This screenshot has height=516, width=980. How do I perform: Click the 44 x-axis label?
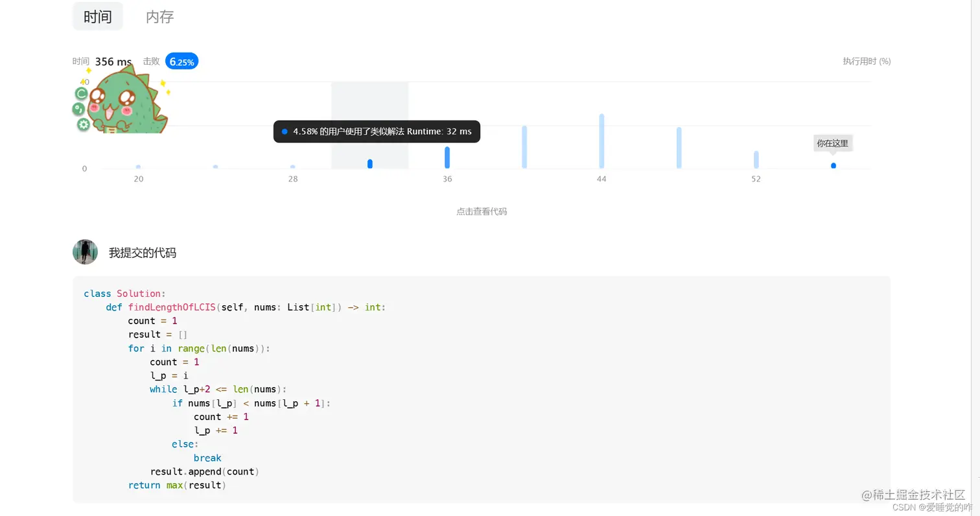click(601, 179)
